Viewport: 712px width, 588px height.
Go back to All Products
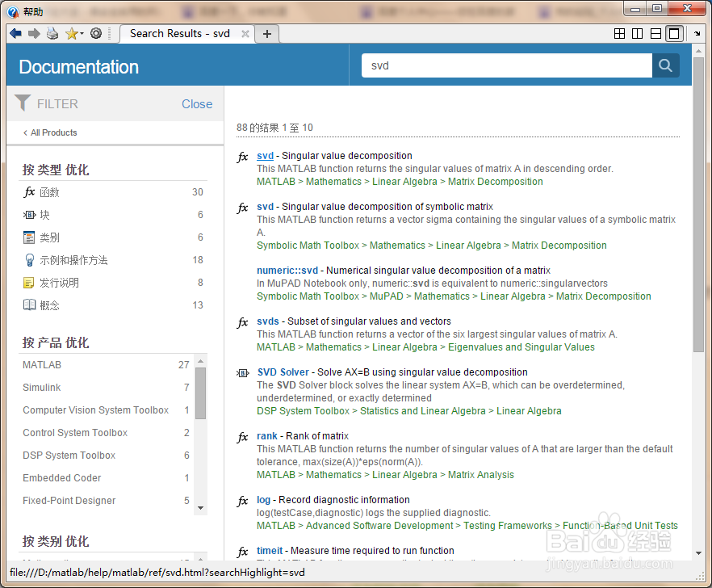tap(50, 132)
